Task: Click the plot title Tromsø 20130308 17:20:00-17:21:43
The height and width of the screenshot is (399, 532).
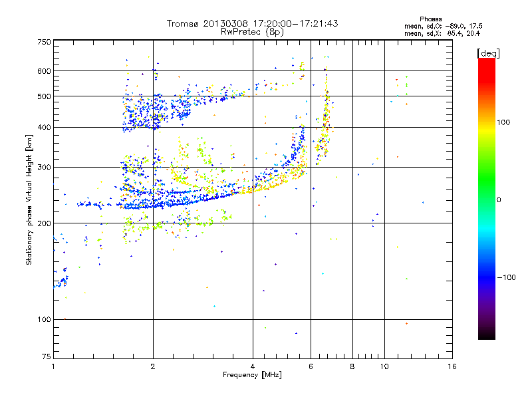Action: point(252,23)
